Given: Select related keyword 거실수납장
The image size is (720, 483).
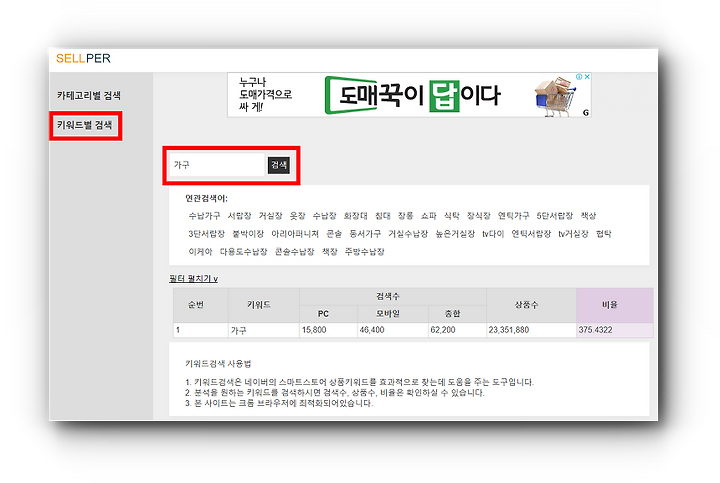Looking at the screenshot, I should pos(408,234).
